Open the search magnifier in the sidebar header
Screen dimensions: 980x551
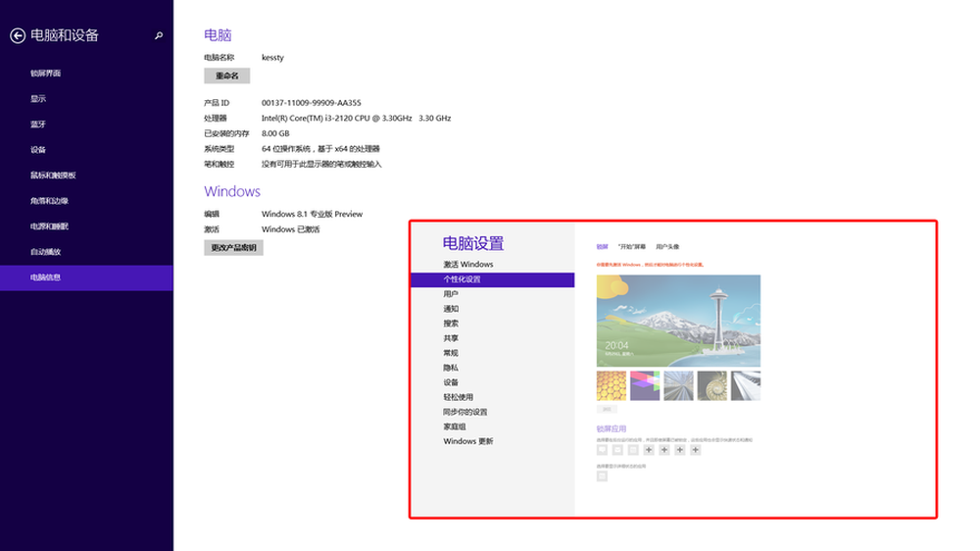(x=159, y=35)
